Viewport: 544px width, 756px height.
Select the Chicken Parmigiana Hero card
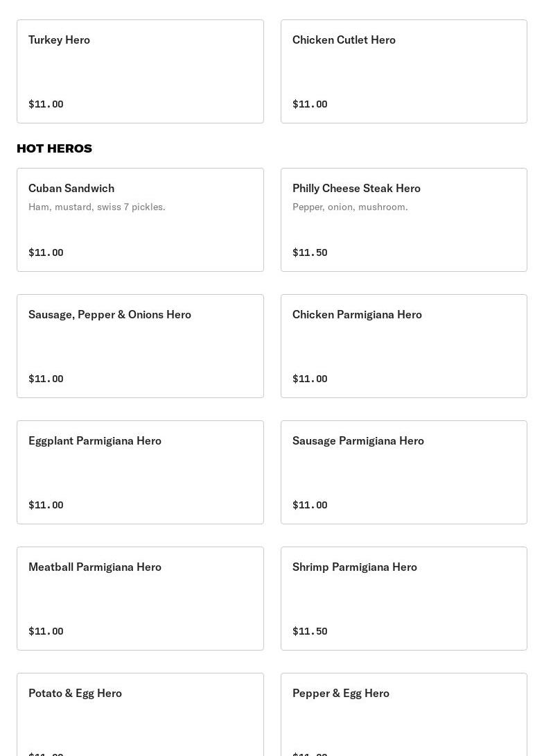coord(403,345)
